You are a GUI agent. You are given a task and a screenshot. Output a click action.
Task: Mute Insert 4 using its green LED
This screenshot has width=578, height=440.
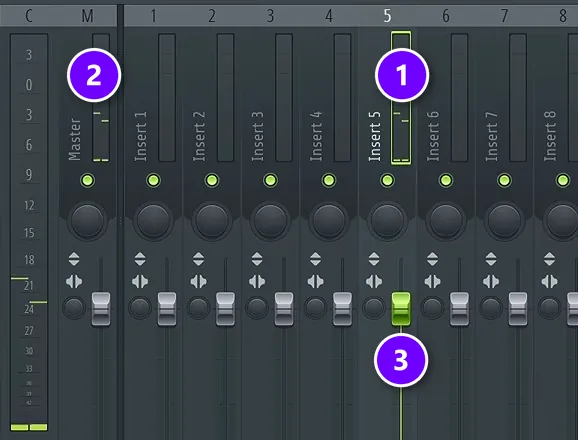(329, 180)
